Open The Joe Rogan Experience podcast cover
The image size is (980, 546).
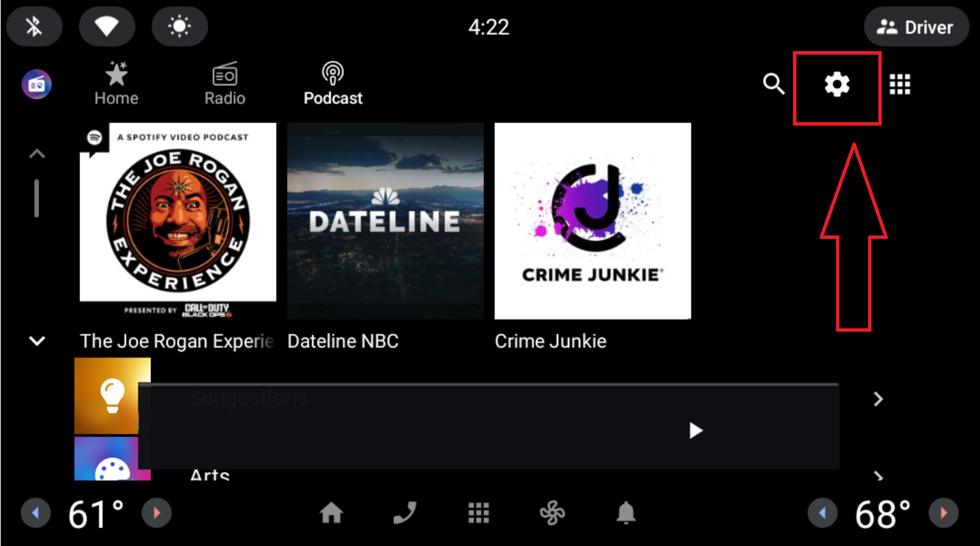(x=178, y=221)
